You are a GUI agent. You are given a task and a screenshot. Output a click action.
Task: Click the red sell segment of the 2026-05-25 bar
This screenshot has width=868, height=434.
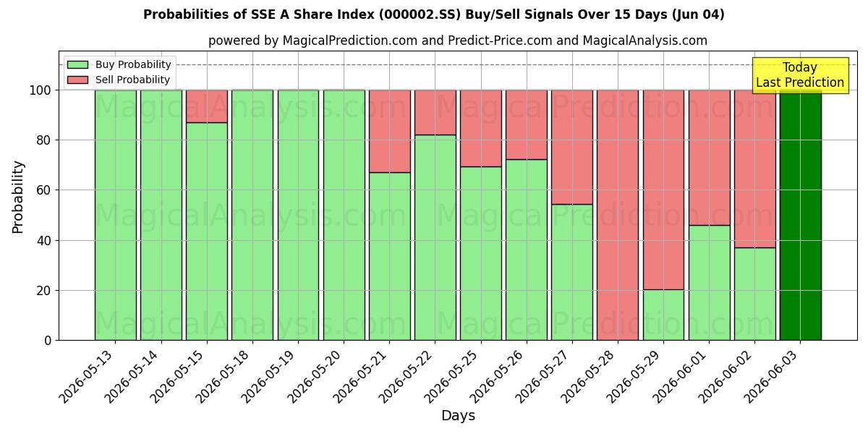point(481,128)
